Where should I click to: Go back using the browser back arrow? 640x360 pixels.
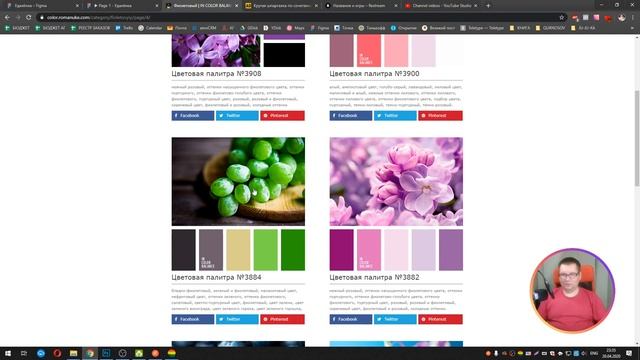pyautogui.click(x=7, y=18)
